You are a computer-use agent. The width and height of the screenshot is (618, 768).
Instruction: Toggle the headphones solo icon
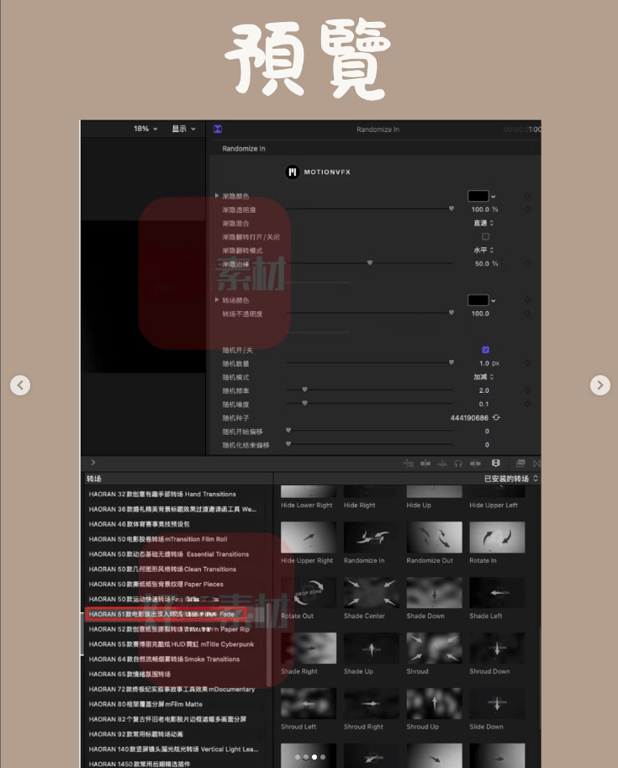458,463
